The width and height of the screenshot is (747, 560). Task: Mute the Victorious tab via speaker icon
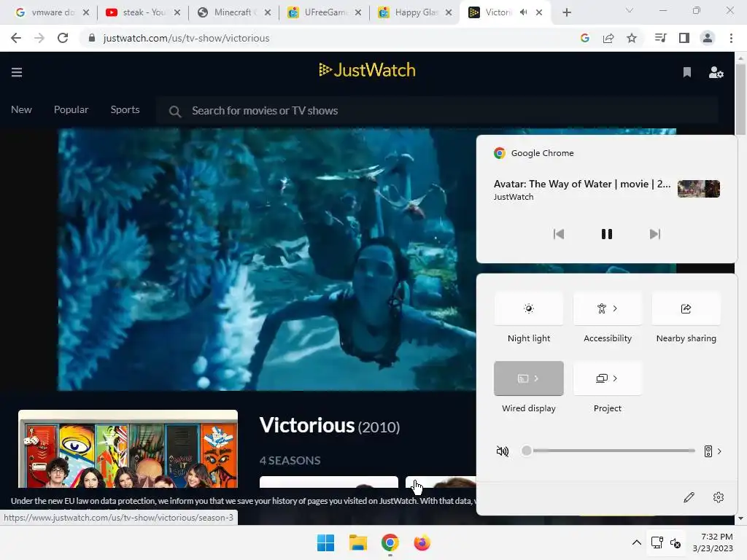click(x=524, y=12)
